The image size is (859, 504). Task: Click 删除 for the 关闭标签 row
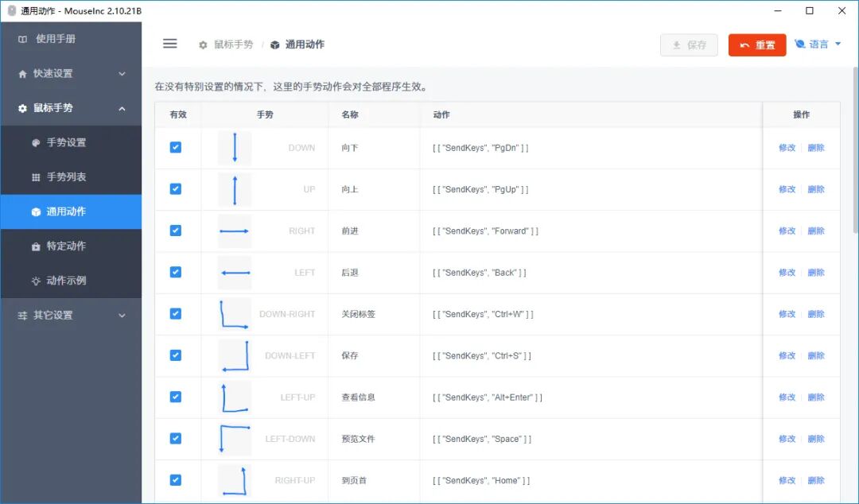pyautogui.click(x=816, y=315)
